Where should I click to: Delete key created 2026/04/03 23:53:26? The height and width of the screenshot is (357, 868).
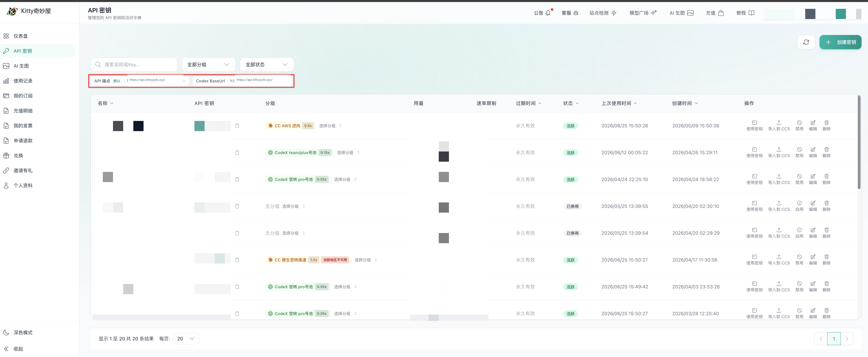coord(827,287)
